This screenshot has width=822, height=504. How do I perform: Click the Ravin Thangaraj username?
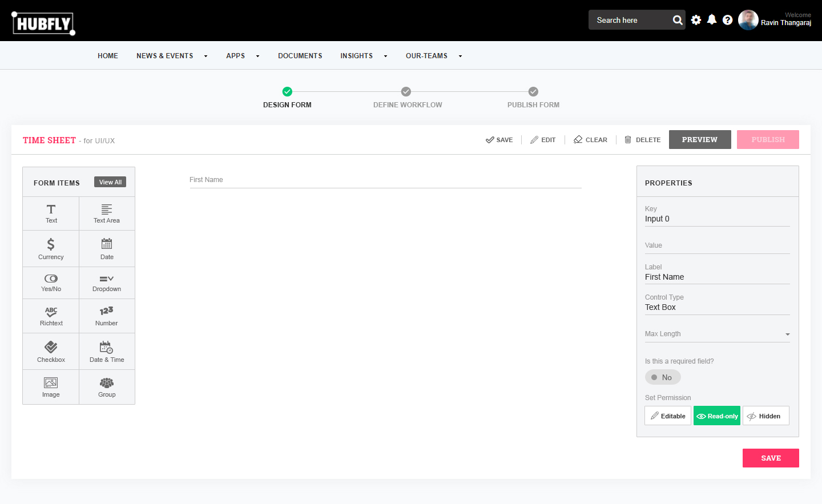pos(786,23)
